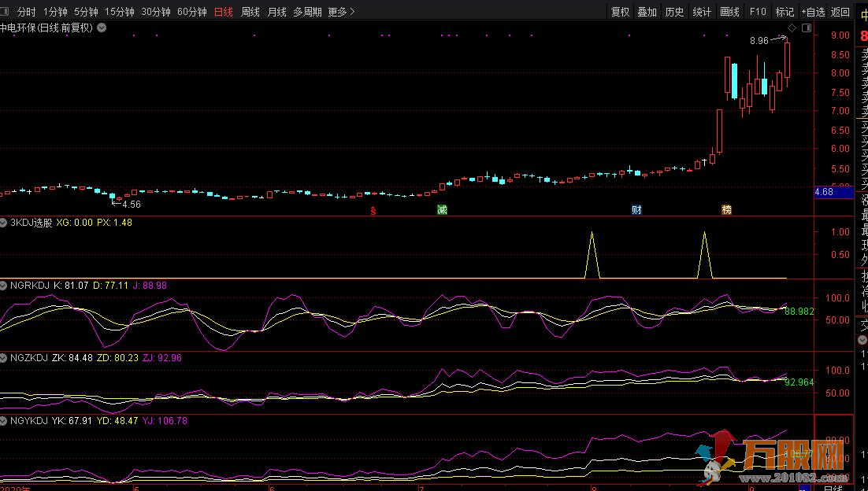Switch to 周线 weekly chart tab
The width and height of the screenshot is (868, 491).
[x=250, y=12]
